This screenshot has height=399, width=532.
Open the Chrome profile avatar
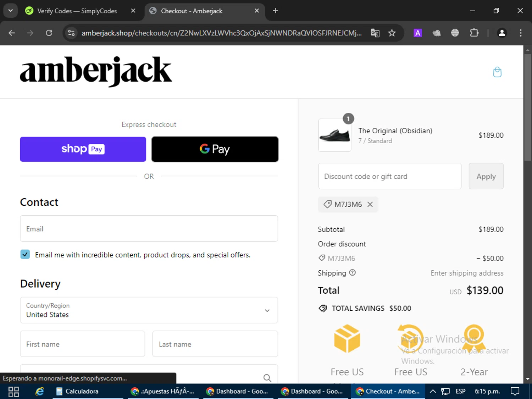click(502, 33)
